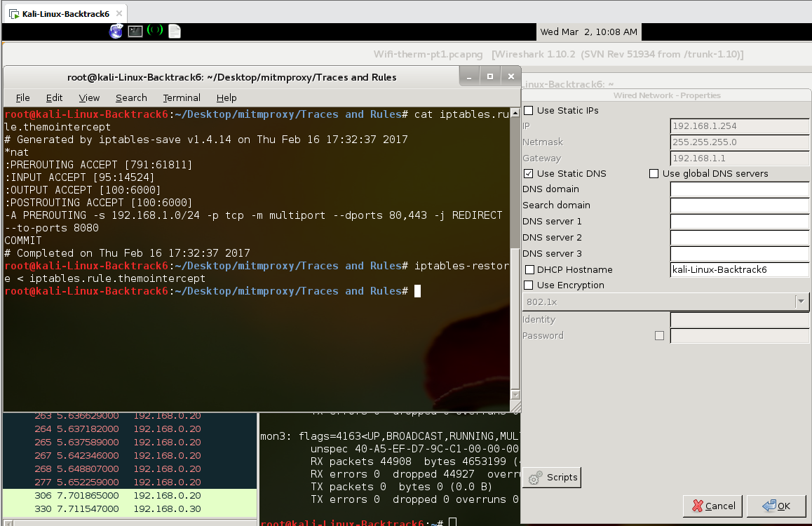
Task: Confirm network settings with the OK button
Action: 776,506
